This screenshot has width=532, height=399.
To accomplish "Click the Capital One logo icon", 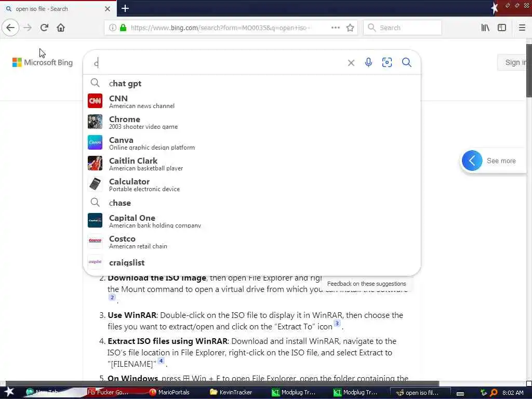I will coord(95,220).
